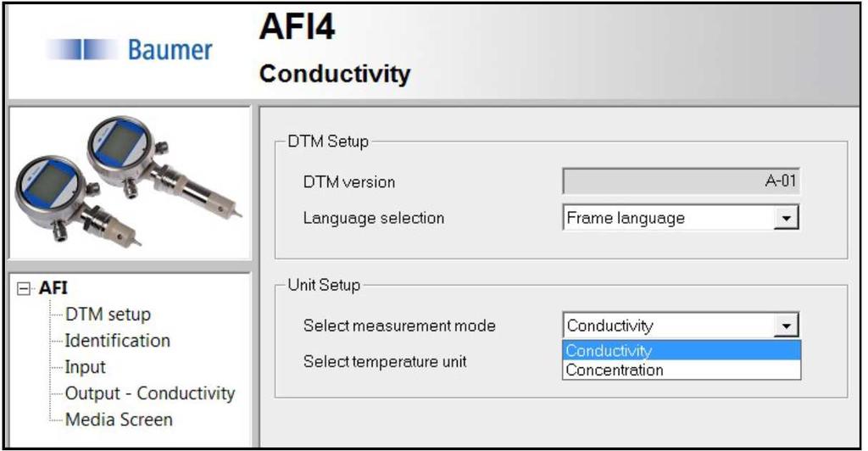Select the AFI root node

pos(53,287)
